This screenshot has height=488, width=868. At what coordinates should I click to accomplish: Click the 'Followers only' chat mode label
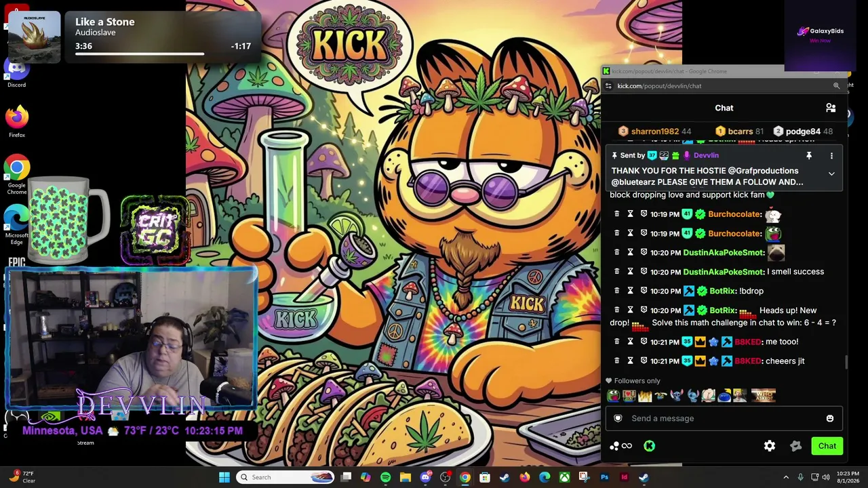pos(637,381)
